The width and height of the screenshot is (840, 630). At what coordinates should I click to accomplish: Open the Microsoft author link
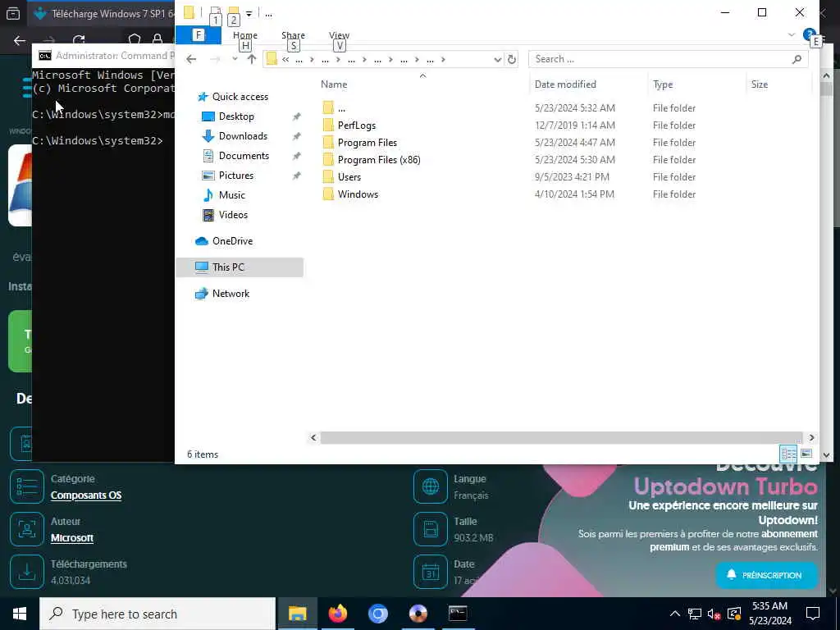(x=72, y=538)
